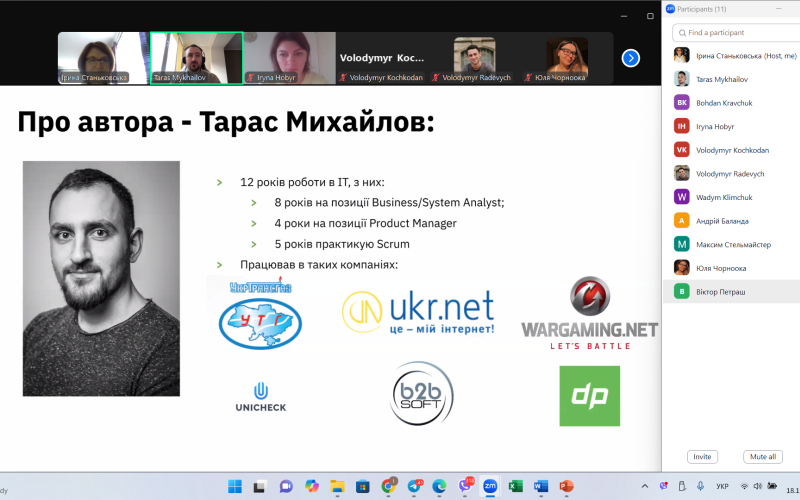Click the microphone tray icon
The image size is (800, 500).
tap(701, 486)
